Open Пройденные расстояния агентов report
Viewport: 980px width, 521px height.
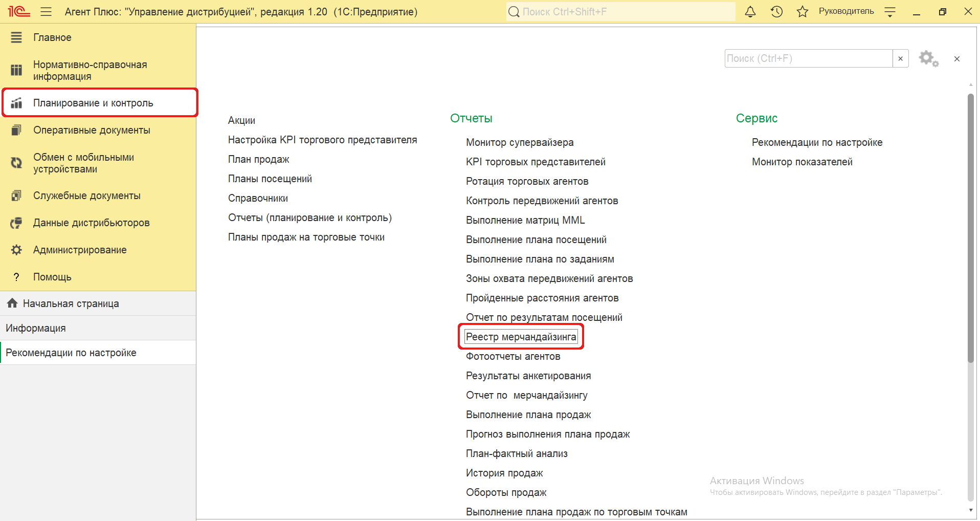click(x=542, y=298)
